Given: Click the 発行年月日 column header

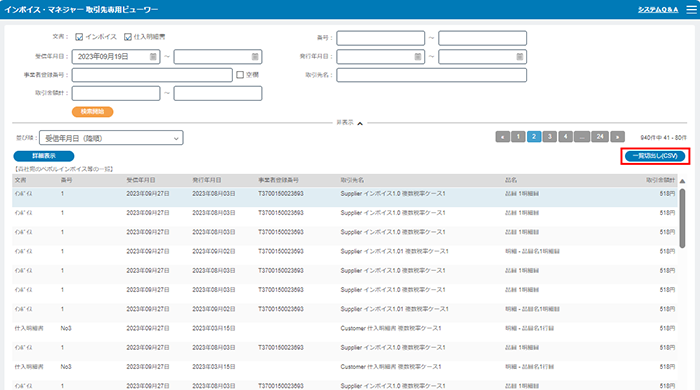Looking at the screenshot, I should (207, 180).
